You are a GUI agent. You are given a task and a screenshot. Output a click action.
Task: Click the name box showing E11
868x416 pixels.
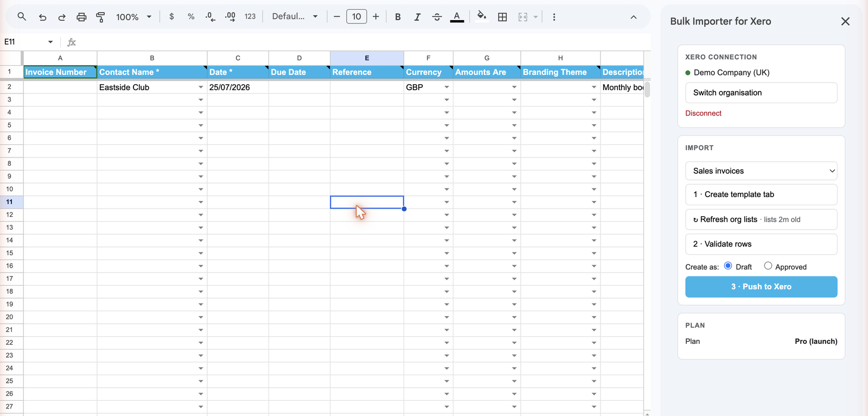click(x=22, y=42)
